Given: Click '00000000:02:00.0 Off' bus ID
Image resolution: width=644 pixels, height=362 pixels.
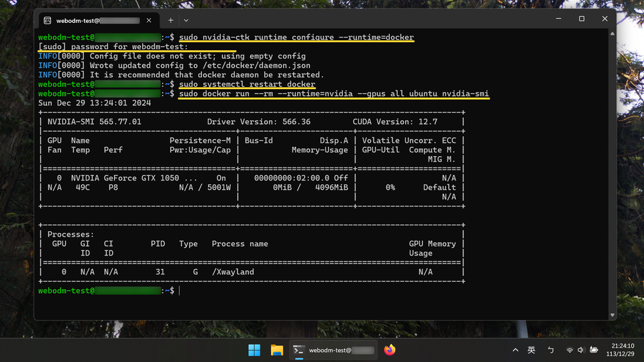Looking at the screenshot, I should pos(301,178).
